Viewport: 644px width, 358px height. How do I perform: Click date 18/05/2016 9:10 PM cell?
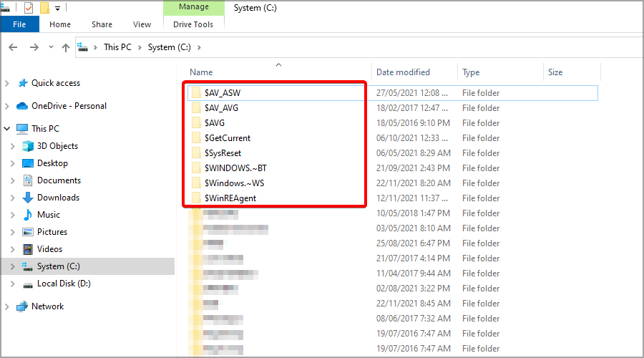point(413,123)
